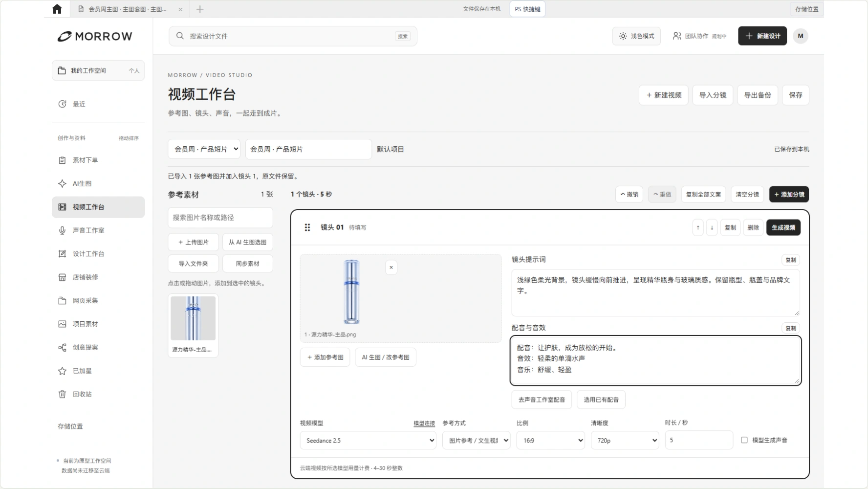
Task: Open the 比例 16:9 dropdown
Action: (551, 441)
